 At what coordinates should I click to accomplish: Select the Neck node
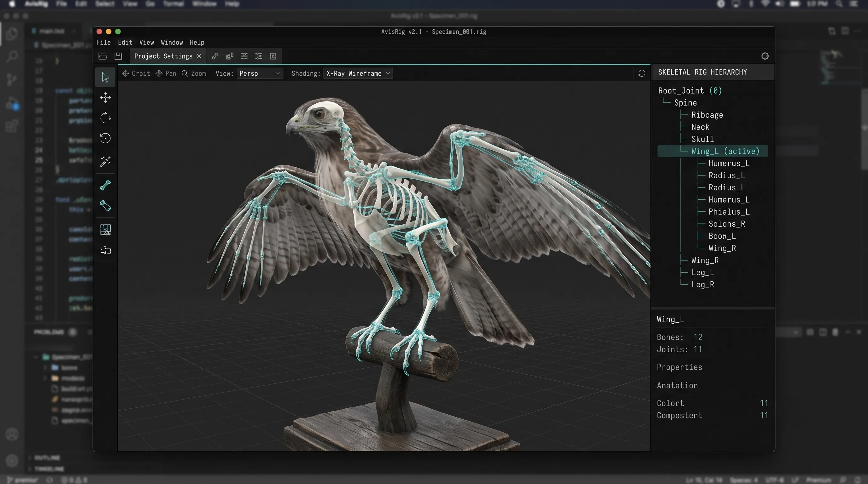[x=700, y=127]
